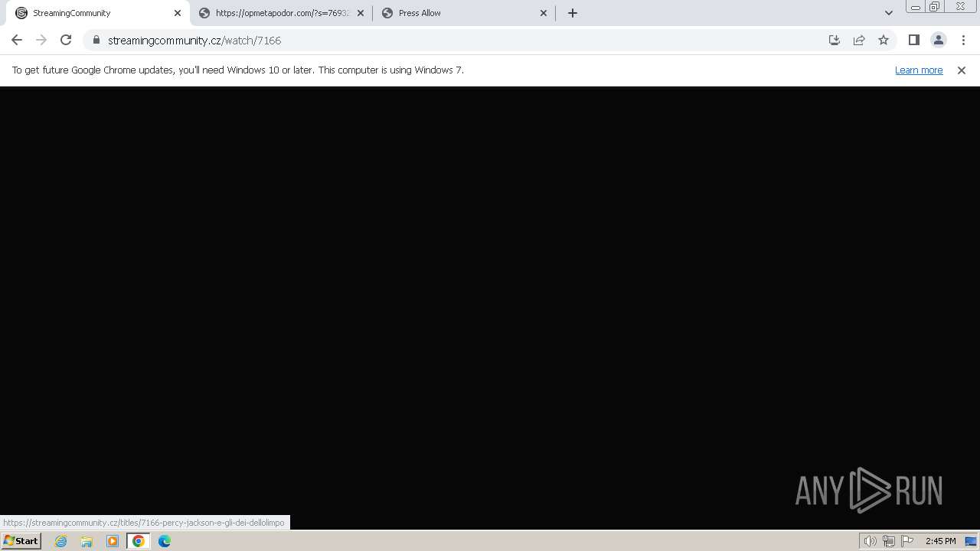Open a new browser tab
This screenshot has height=551, width=980.
click(573, 13)
